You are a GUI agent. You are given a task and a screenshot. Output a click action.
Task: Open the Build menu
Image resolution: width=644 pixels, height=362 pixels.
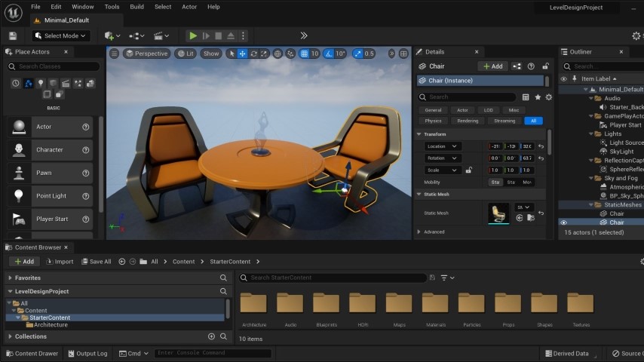point(136,7)
